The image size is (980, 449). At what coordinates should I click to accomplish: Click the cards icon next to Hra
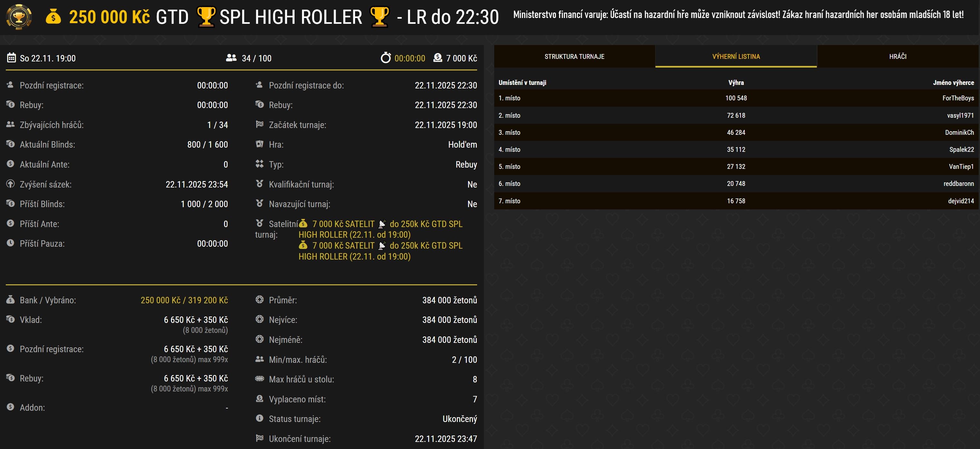[259, 144]
